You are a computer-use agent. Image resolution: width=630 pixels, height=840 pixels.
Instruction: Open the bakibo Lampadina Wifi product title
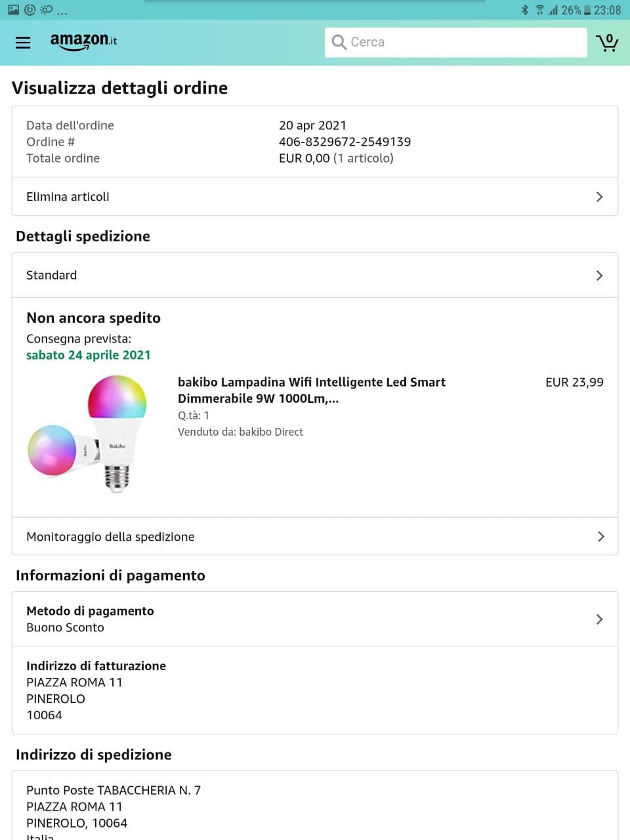(x=311, y=390)
